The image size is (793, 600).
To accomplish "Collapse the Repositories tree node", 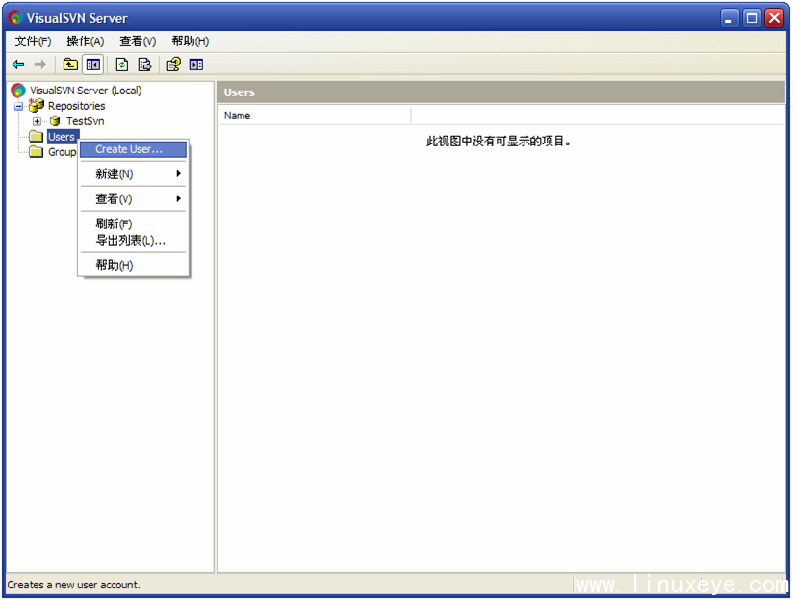I will coord(19,106).
